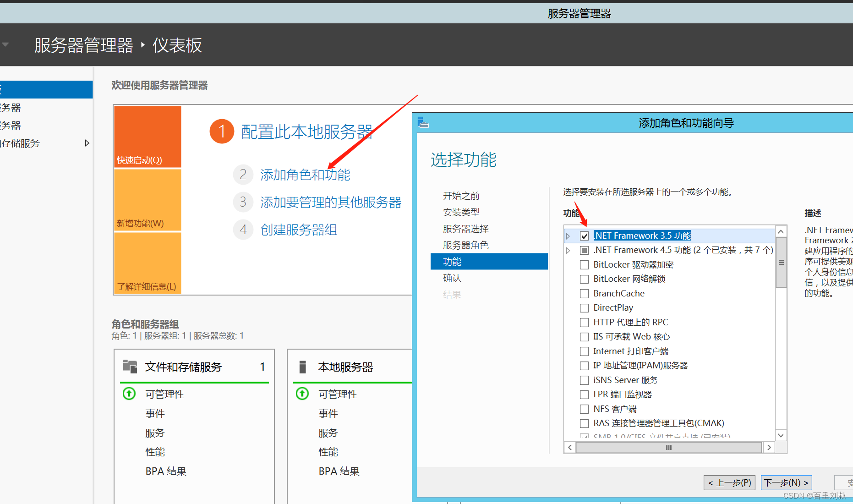Check IIS 可承载 Web 核心 checkbox
853x504 pixels.
click(584, 337)
